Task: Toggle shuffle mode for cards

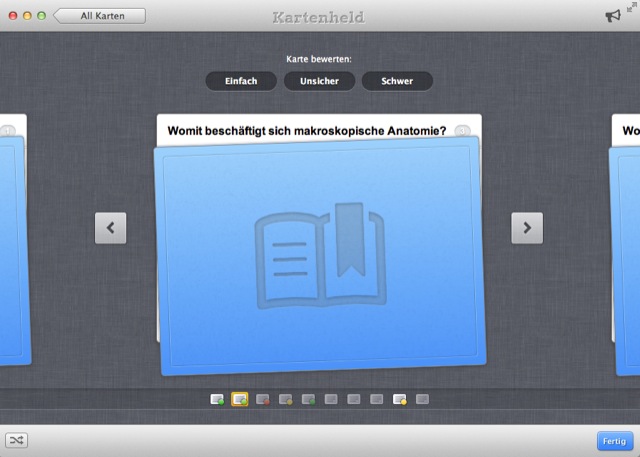Action: pyautogui.click(x=17, y=440)
